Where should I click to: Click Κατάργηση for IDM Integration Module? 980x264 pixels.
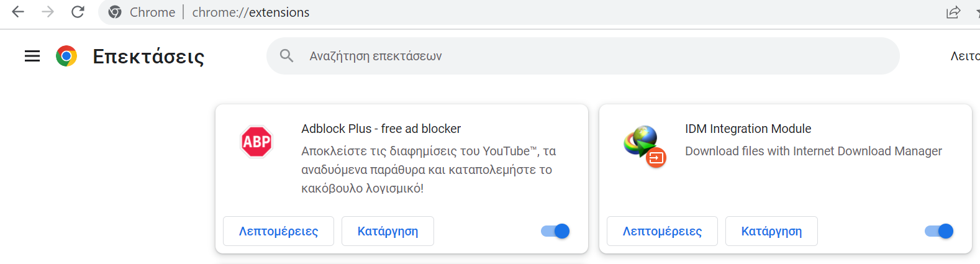click(771, 231)
